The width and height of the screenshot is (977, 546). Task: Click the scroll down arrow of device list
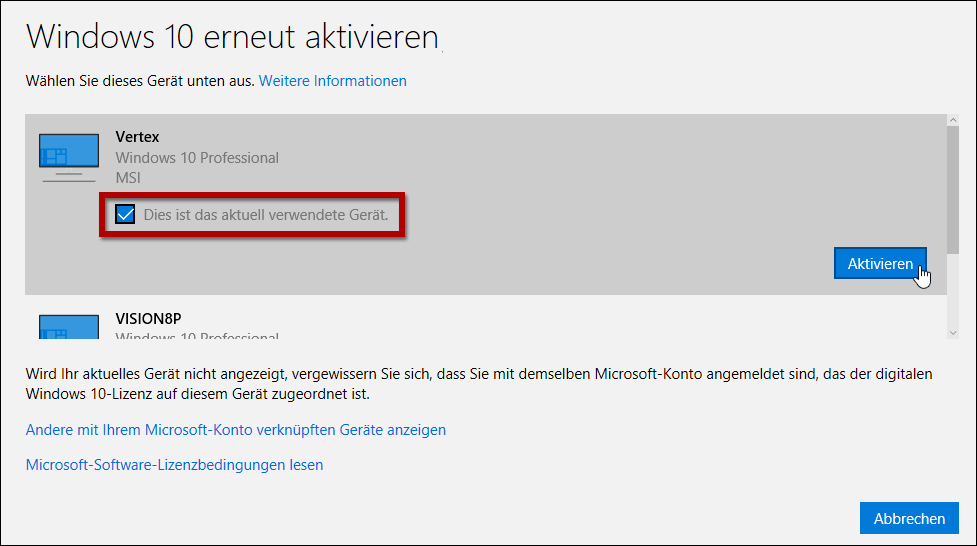[953, 333]
